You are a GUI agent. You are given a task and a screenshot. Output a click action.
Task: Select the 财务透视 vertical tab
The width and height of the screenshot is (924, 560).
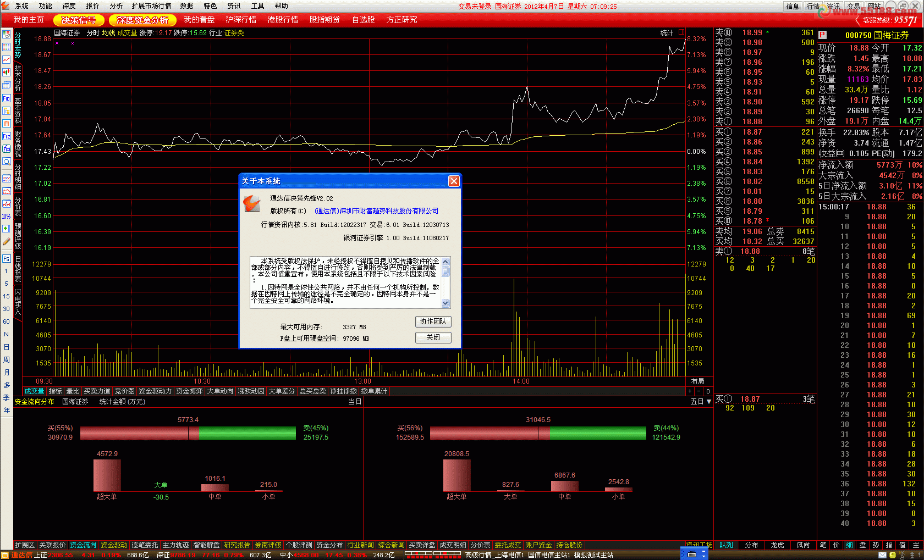[18, 143]
